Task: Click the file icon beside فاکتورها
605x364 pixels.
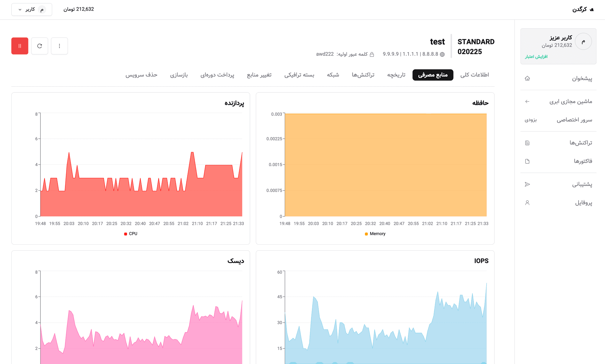Action: pos(527,161)
